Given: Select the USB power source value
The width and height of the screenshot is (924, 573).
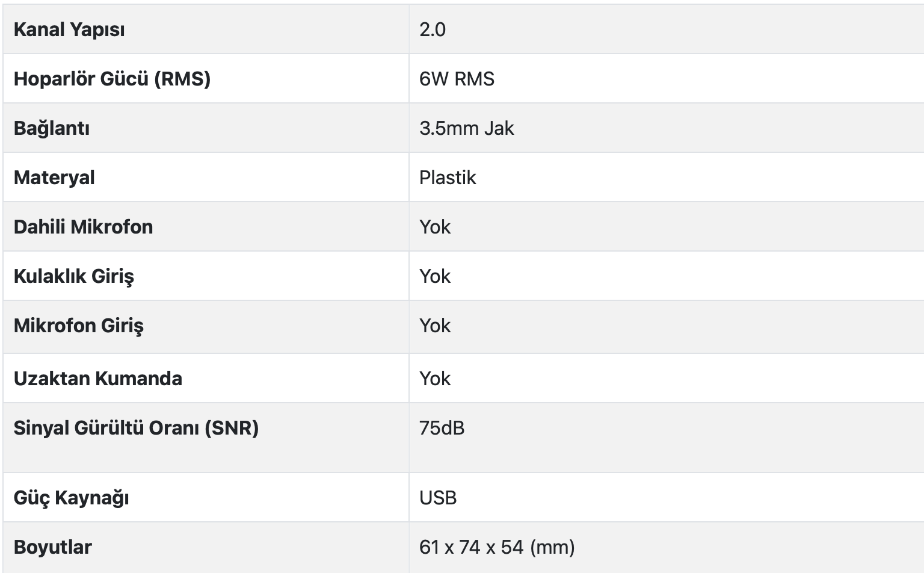Looking at the screenshot, I should click(x=438, y=498).
